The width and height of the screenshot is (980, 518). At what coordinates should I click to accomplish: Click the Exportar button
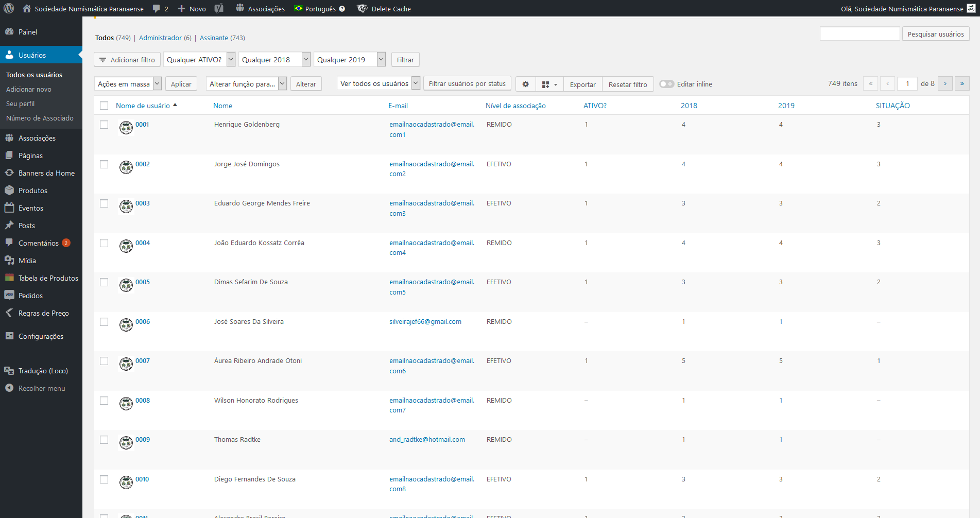click(582, 84)
